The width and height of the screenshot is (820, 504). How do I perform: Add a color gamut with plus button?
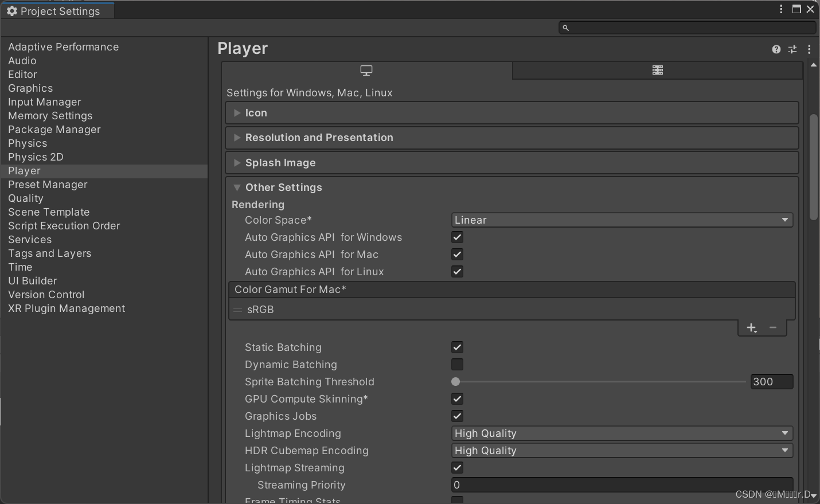[x=752, y=328]
